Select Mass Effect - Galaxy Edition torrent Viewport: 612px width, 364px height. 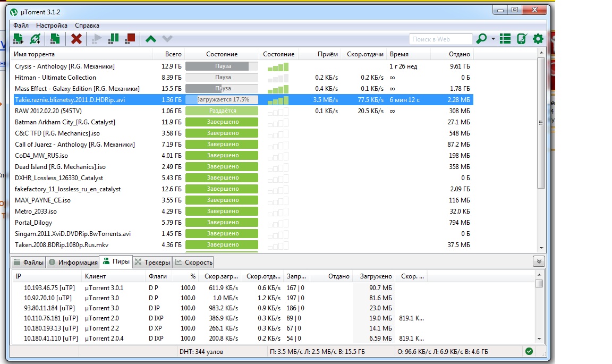243,89
